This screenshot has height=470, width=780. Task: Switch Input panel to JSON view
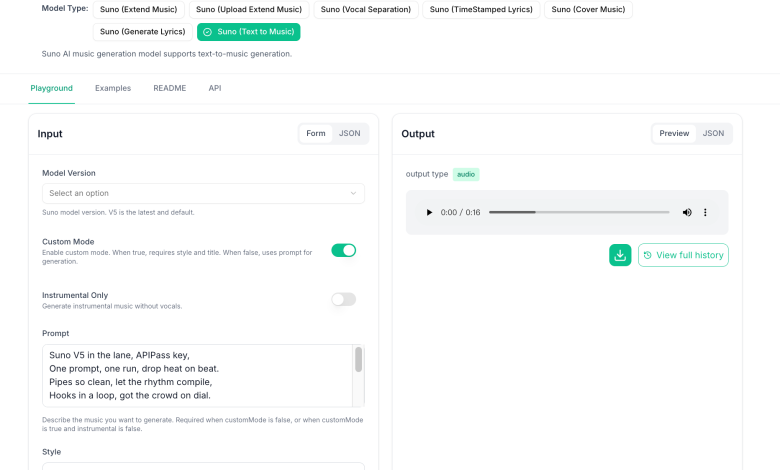pos(350,133)
